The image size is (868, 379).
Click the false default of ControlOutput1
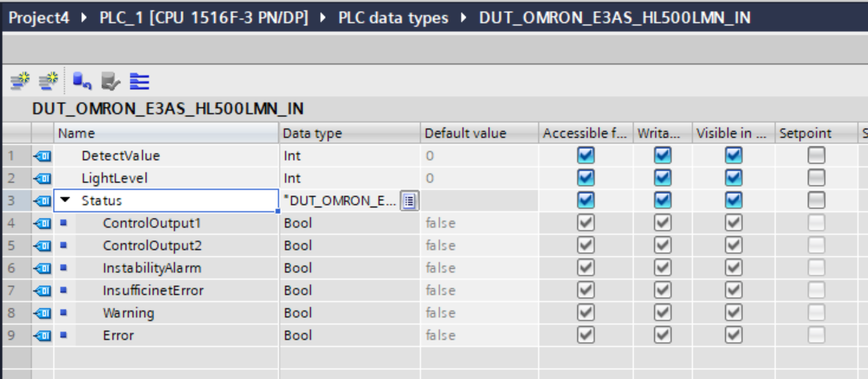coord(441,224)
